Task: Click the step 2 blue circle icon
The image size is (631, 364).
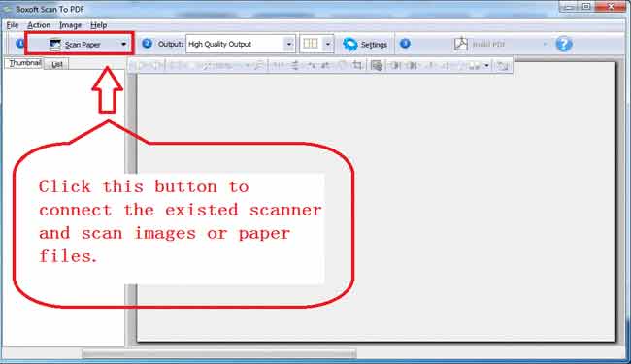Action: coord(148,44)
